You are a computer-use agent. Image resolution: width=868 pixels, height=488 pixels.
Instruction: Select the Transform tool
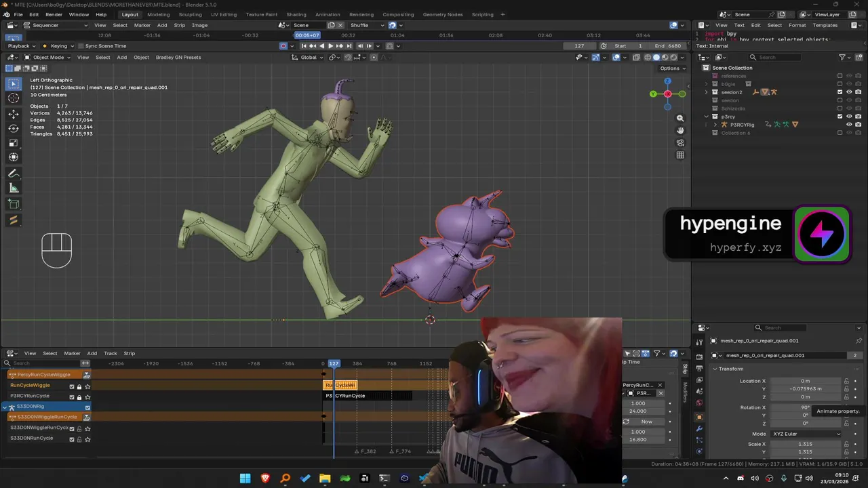14,157
